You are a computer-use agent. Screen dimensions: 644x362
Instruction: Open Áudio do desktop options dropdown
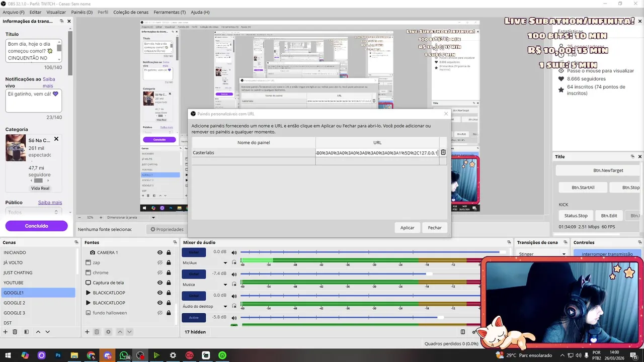225,306
